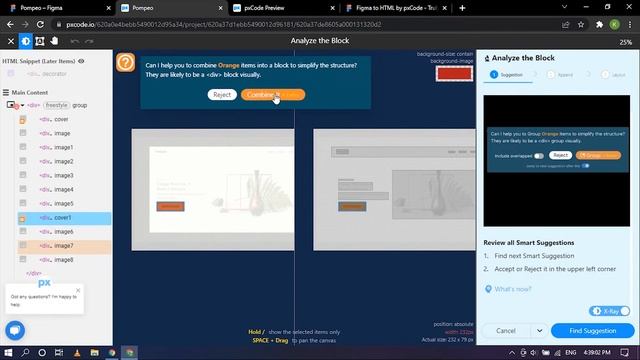The height and width of the screenshot is (360, 640).
Task: Go back in the browser
Action: click(x=10, y=24)
